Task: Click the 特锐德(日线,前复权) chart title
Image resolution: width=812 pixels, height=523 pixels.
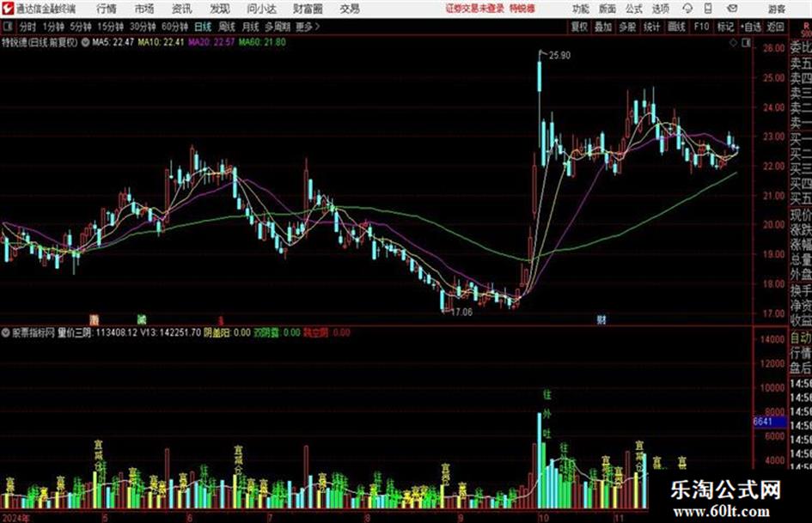Action: click(40, 42)
